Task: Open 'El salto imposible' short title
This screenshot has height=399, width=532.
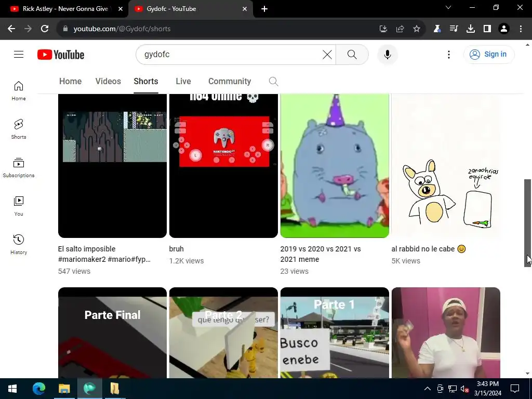Action: (104, 254)
